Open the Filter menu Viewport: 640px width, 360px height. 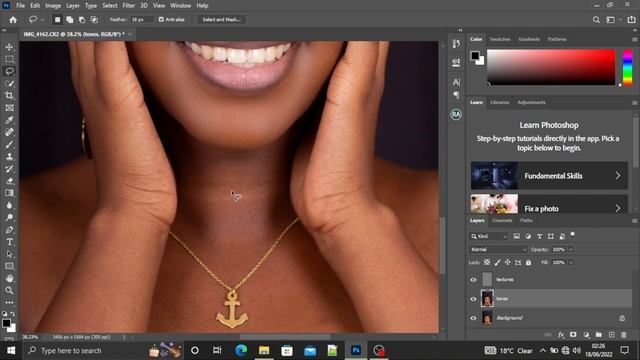point(129,6)
